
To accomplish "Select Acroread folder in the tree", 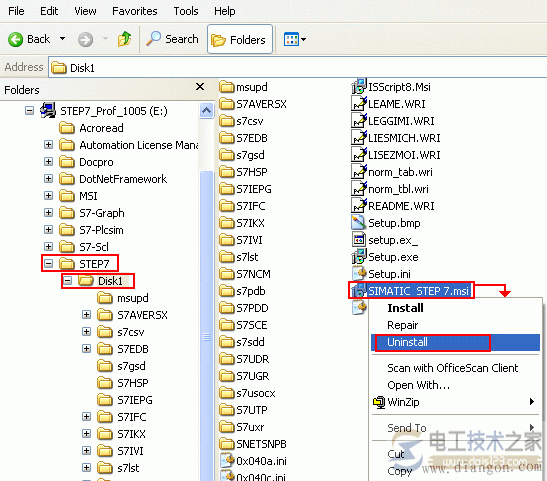I will tap(91, 128).
